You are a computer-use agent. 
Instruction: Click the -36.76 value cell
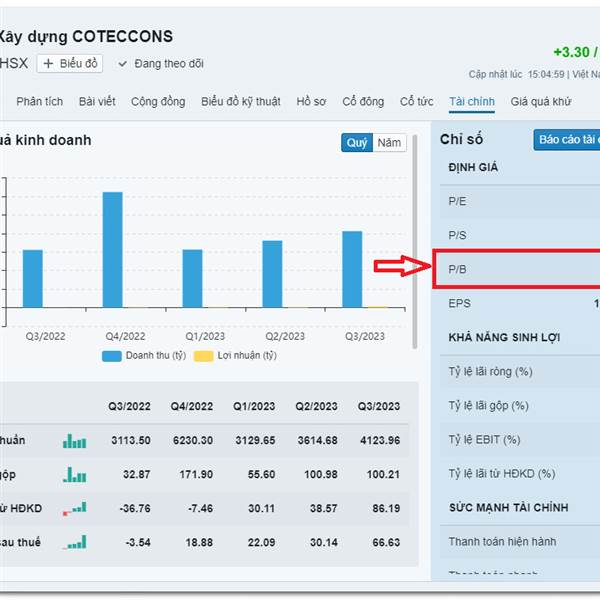pos(135,509)
